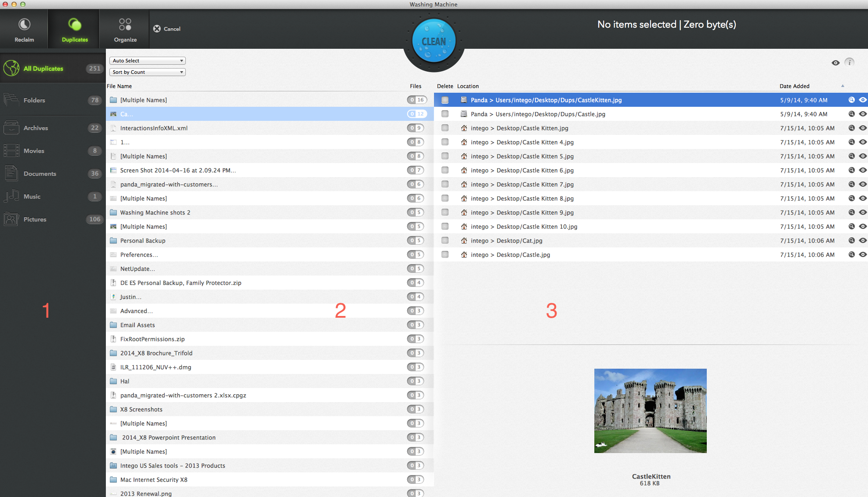Select the Email Assets folder row
Image resolution: width=868 pixels, height=497 pixels.
click(270, 325)
